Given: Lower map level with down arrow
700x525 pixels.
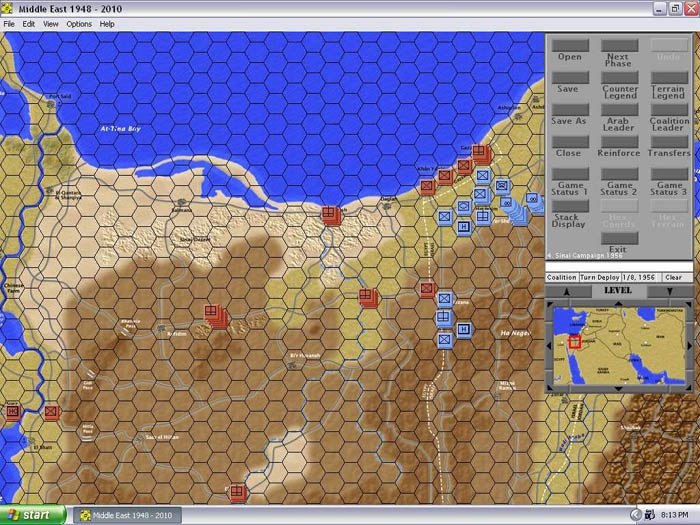Looking at the screenshot, I should tap(669, 291).
